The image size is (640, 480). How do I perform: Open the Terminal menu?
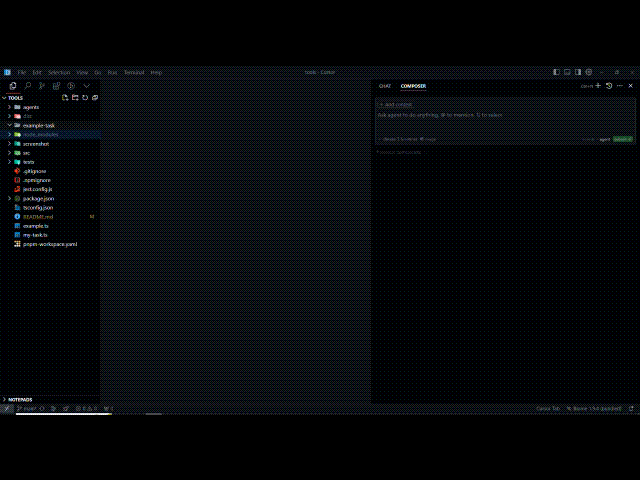click(x=134, y=72)
